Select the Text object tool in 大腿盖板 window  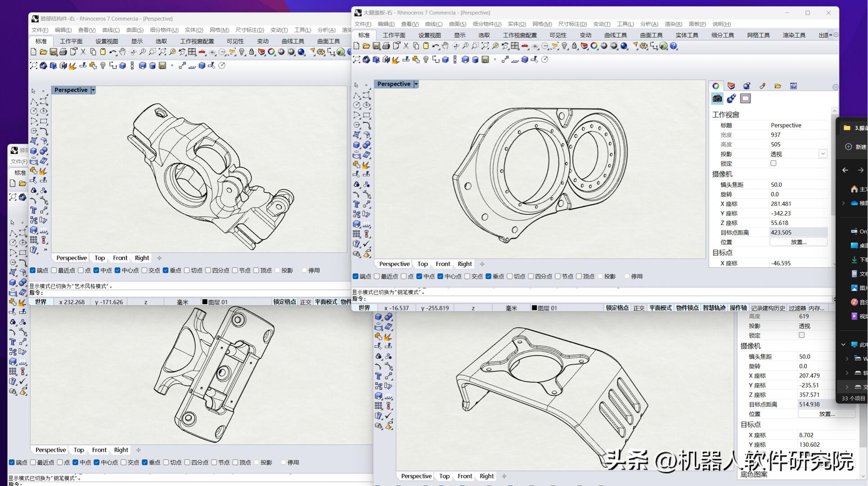(356, 204)
